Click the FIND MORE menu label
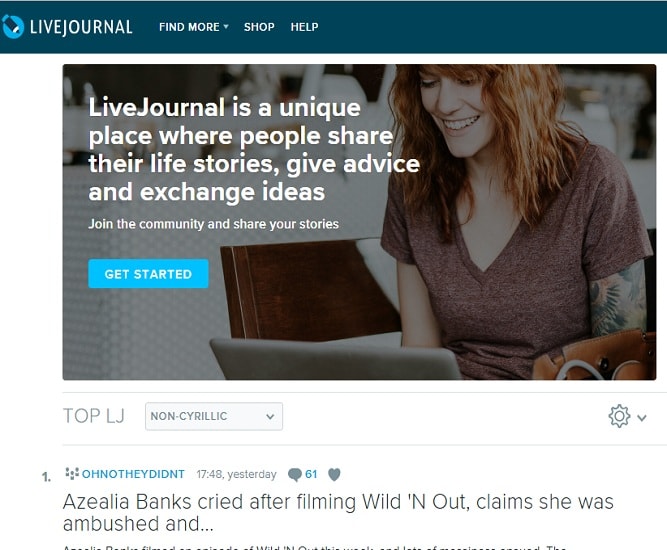Image resolution: width=667 pixels, height=550 pixels. point(189,27)
